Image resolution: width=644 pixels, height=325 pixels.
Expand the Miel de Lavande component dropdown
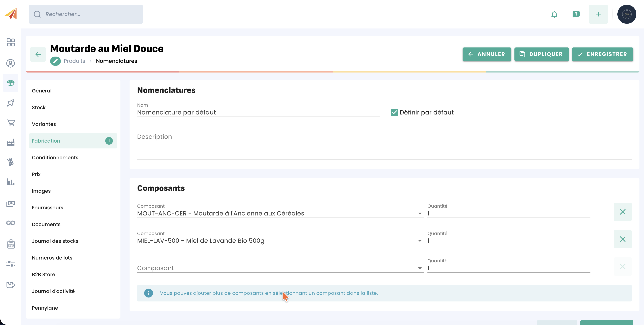420,241
